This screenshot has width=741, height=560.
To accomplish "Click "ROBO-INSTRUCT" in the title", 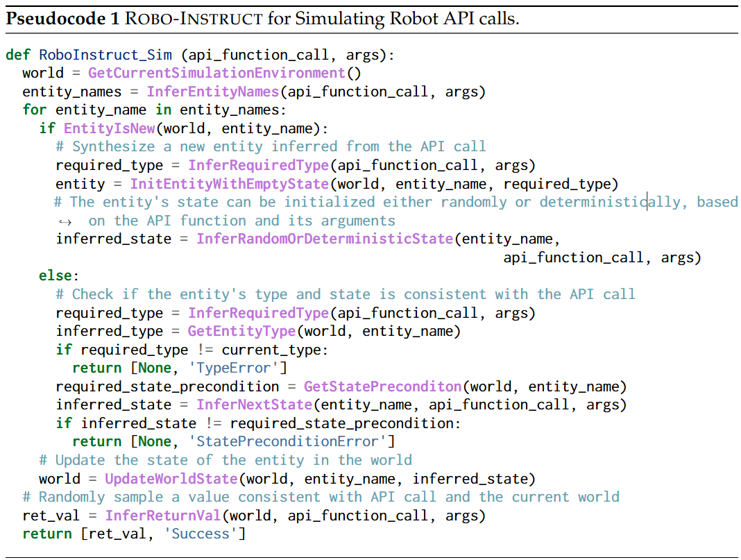I will click(194, 19).
